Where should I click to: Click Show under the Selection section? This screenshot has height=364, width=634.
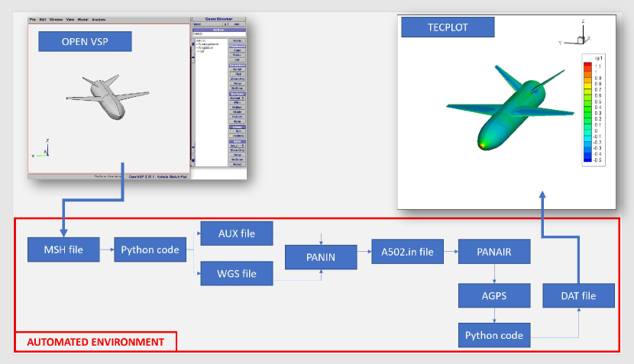coord(237,84)
